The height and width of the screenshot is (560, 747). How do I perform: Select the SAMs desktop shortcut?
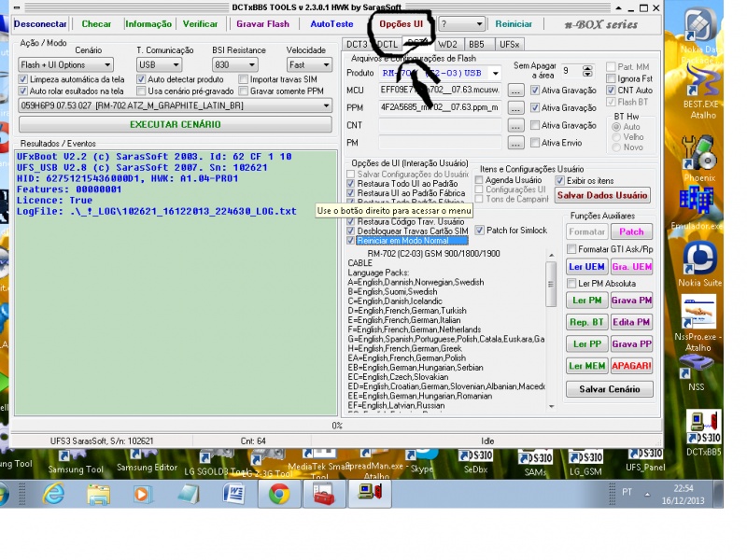[x=535, y=462]
